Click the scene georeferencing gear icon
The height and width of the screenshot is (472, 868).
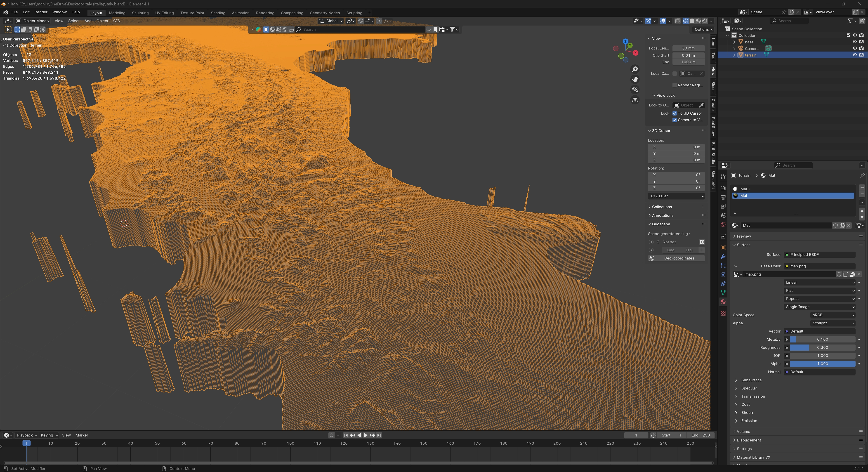[x=702, y=242]
